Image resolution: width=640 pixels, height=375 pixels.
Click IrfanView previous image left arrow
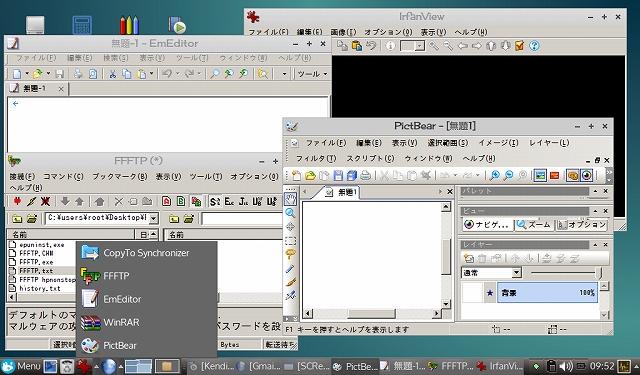[x=462, y=46]
